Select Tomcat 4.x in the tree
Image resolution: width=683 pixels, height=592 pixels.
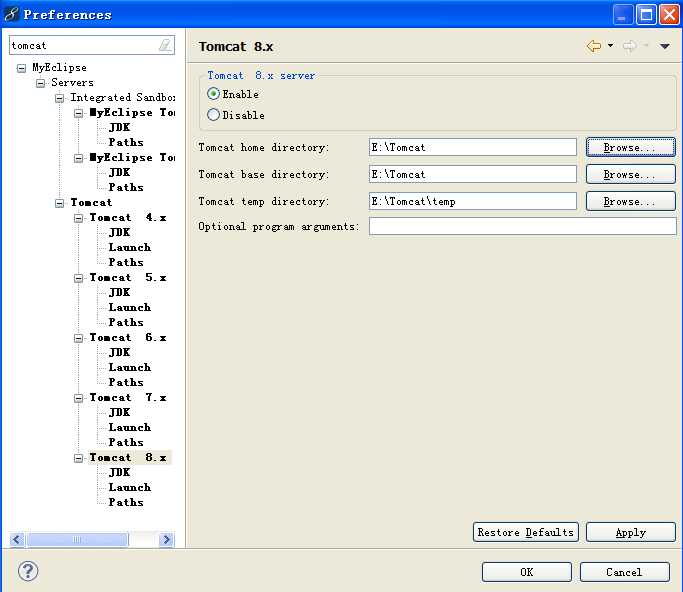pyautogui.click(x=128, y=217)
